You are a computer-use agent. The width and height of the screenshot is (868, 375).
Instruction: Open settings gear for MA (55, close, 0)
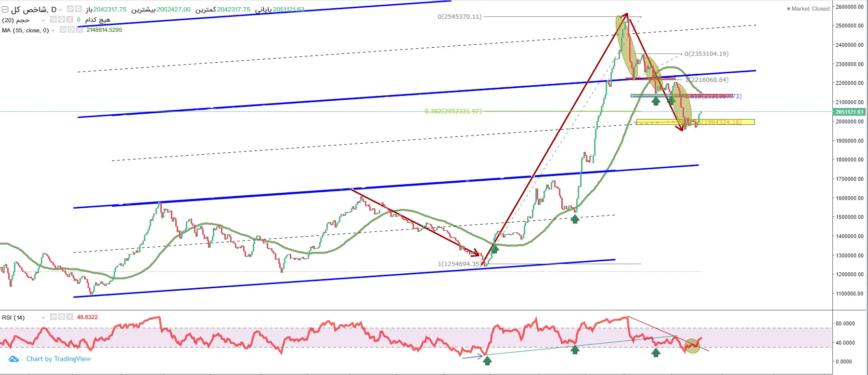point(71,30)
